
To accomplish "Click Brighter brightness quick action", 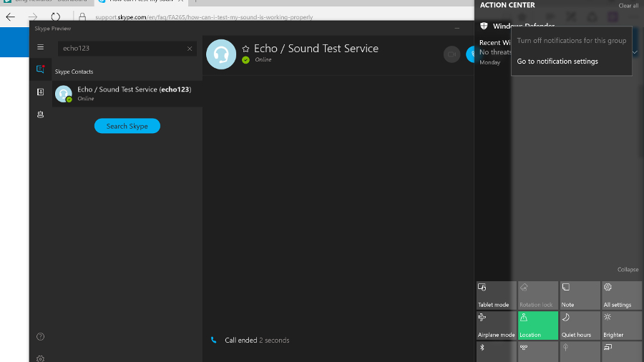I will [622, 326].
